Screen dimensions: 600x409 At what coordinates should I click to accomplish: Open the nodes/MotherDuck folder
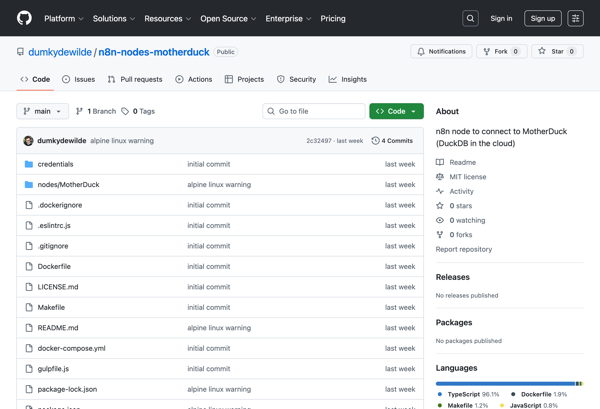[68, 184]
